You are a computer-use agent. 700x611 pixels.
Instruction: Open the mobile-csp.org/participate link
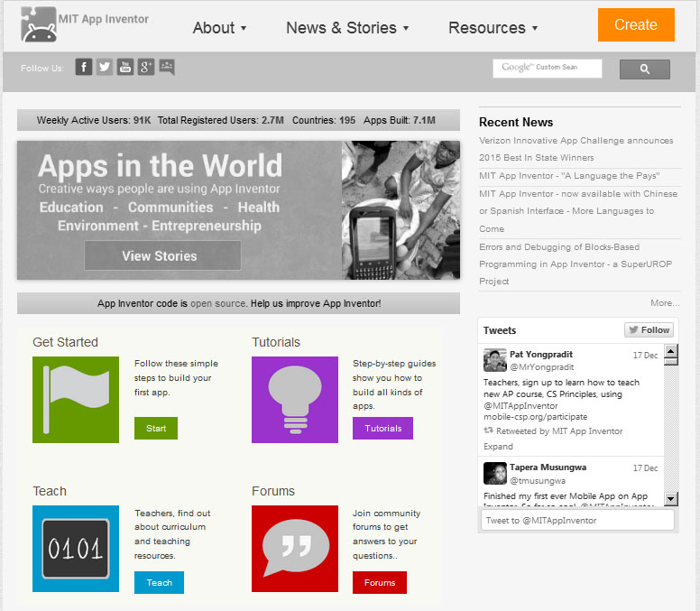[x=535, y=417]
